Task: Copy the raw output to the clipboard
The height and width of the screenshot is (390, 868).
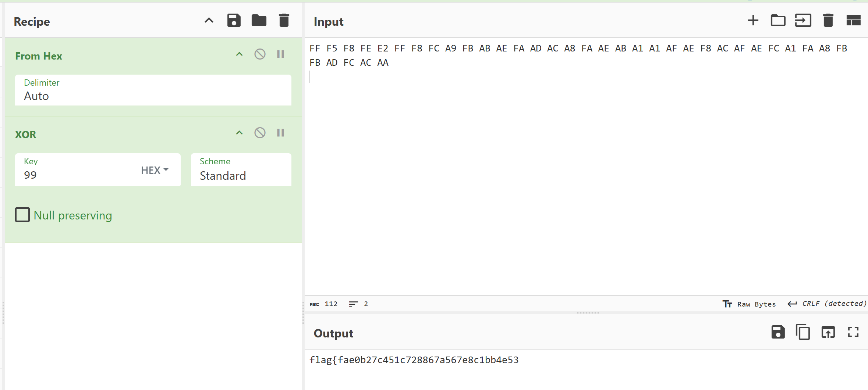Action: tap(803, 332)
